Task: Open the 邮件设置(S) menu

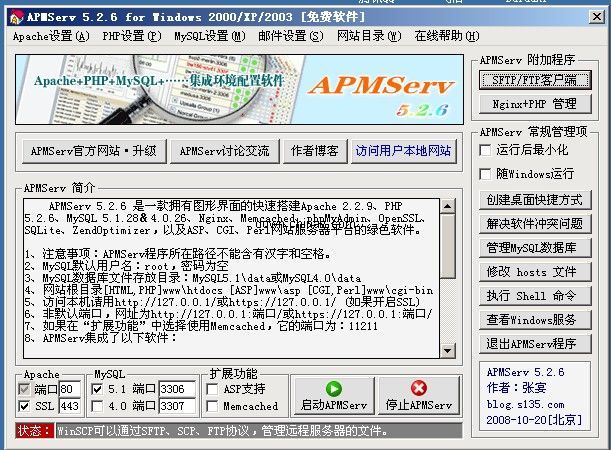Action: tap(291, 36)
